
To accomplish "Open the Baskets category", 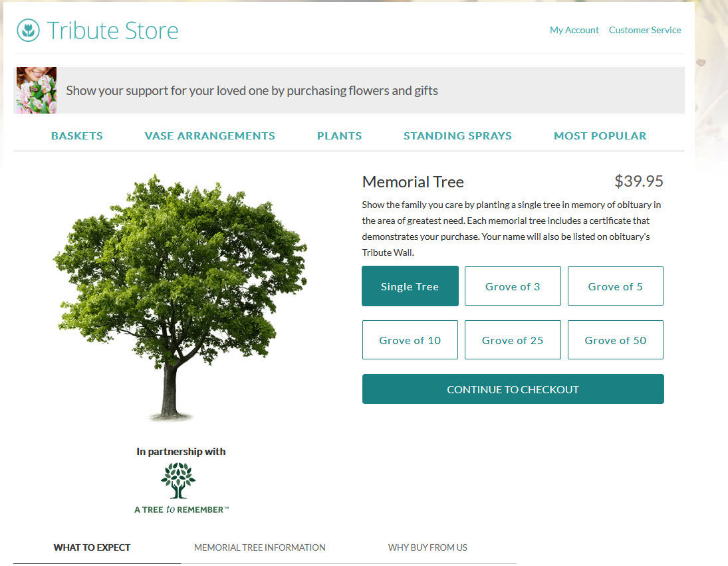I will click(76, 136).
